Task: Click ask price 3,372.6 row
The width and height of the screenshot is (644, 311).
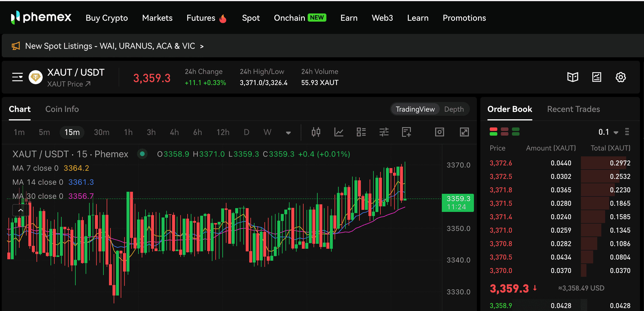Action: [560, 163]
